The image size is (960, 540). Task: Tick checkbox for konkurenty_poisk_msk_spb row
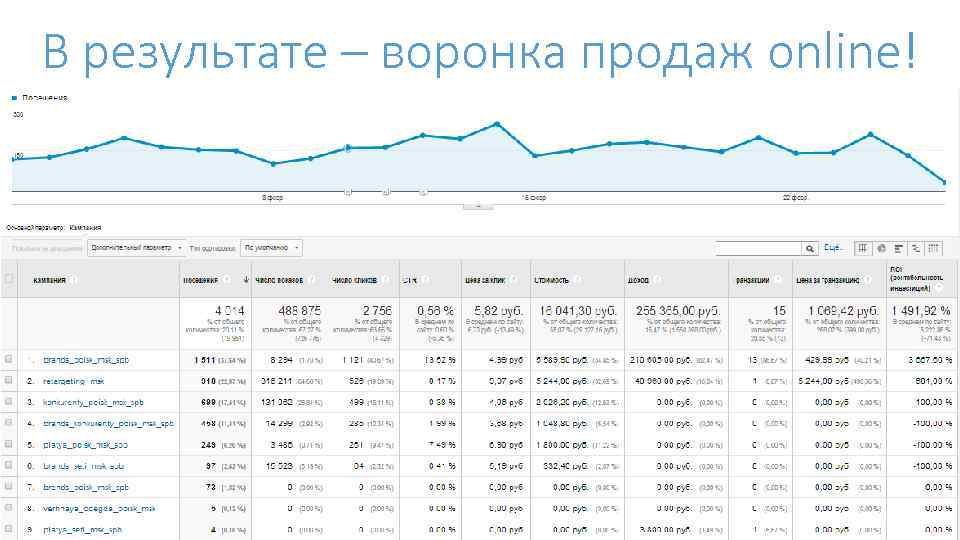click(x=9, y=402)
